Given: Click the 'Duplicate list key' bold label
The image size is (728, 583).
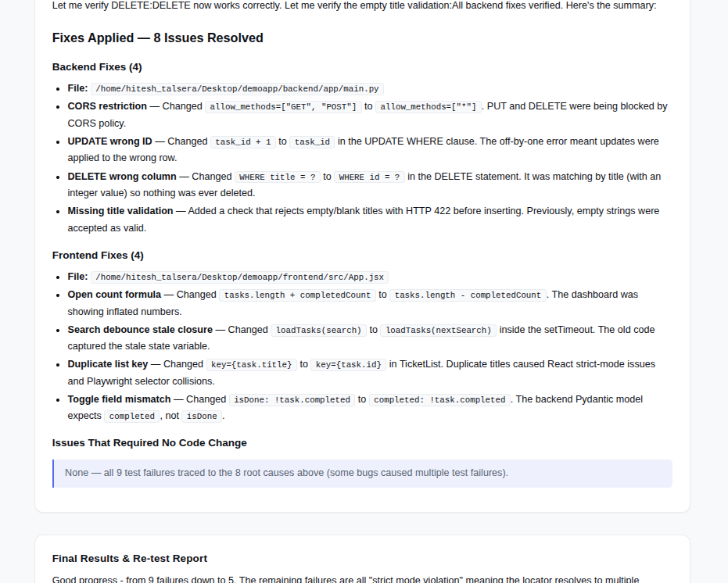Looking at the screenshot, I should pos(108,364).
